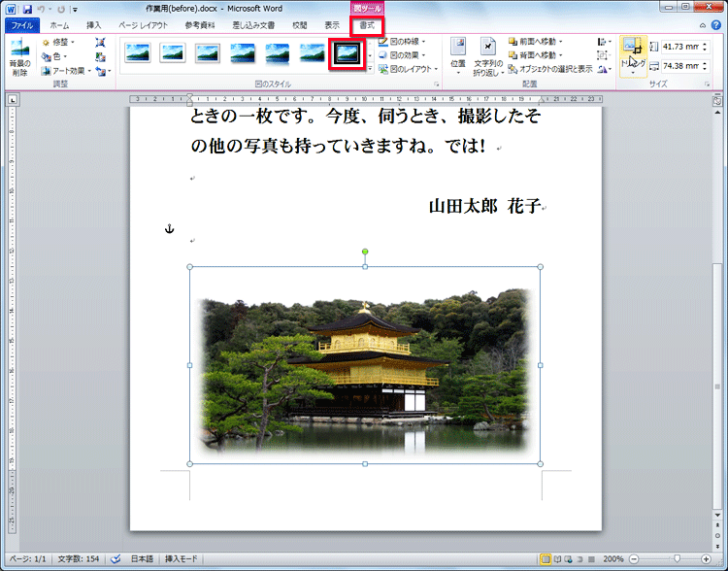Image resolution: width=728 pixels, height=571 pixels.
Task: Switch to the 校閲 tab
Action: point(300,25)
